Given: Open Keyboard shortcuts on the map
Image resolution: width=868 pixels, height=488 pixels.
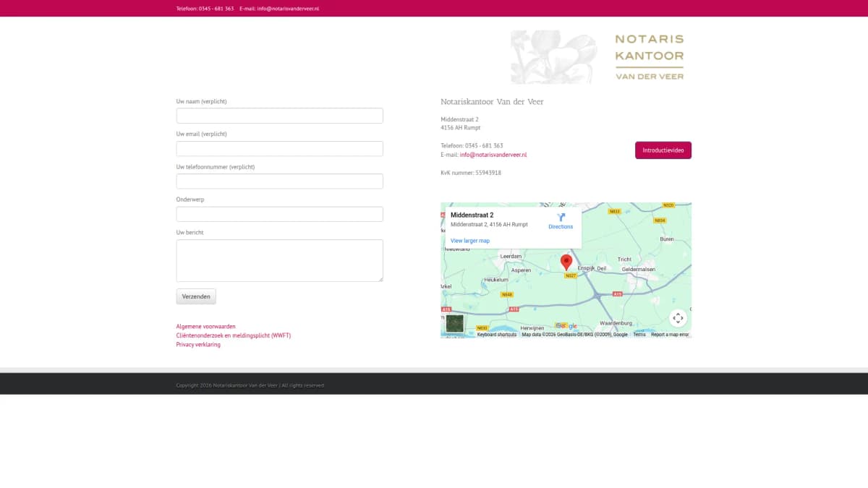Looking at the screenshot, I should tap(496, 335).
